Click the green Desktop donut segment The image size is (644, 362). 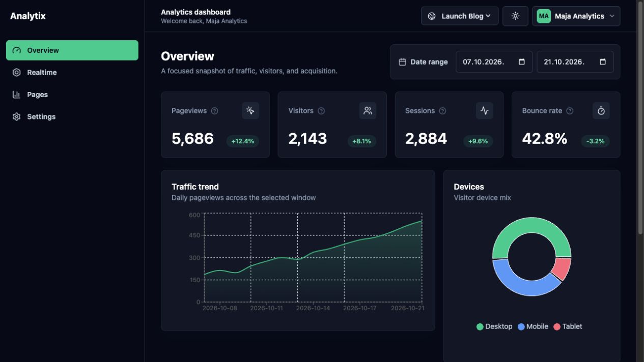(531, 226)
